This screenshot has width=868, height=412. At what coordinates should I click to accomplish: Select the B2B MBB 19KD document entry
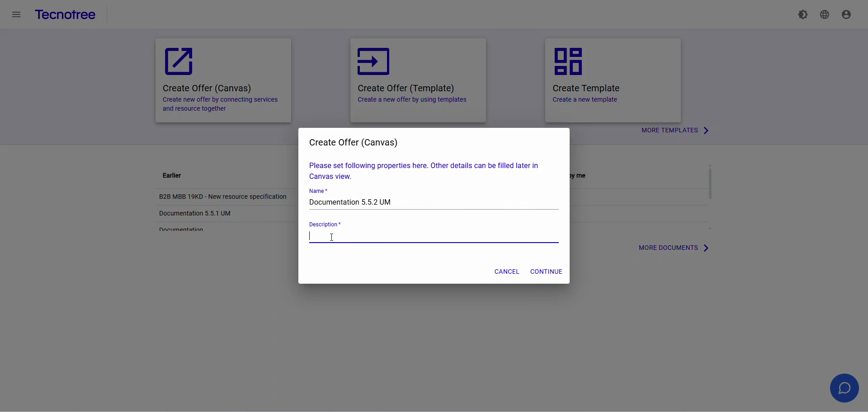pyautogui.click(x=223, y=197)
